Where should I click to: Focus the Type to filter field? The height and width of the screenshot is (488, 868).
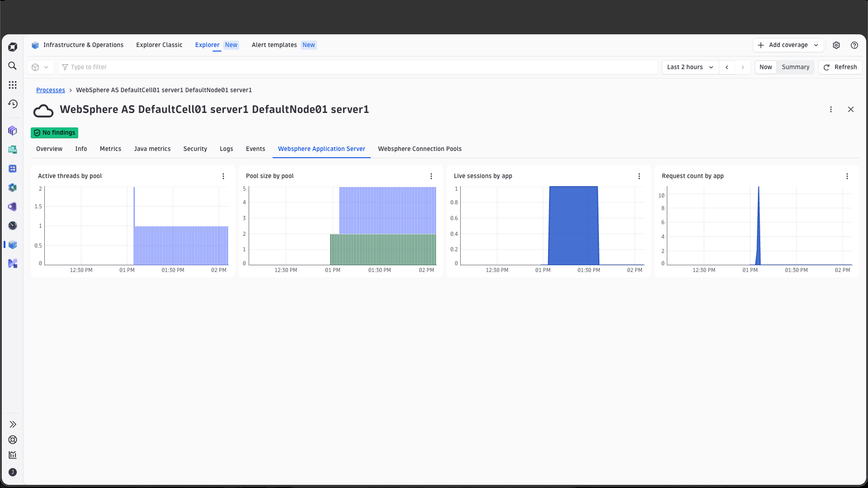point(358,67)
